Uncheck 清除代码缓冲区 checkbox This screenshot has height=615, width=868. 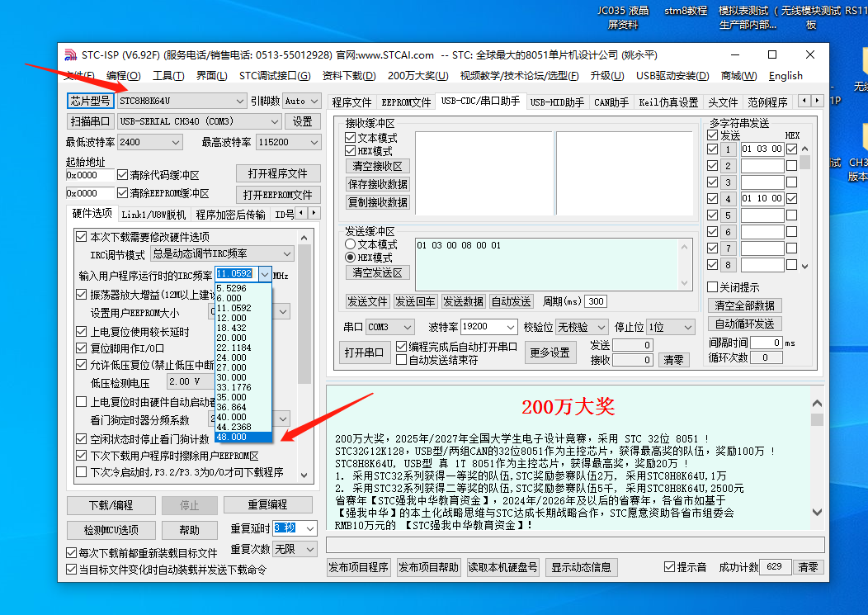pos(122,175)
